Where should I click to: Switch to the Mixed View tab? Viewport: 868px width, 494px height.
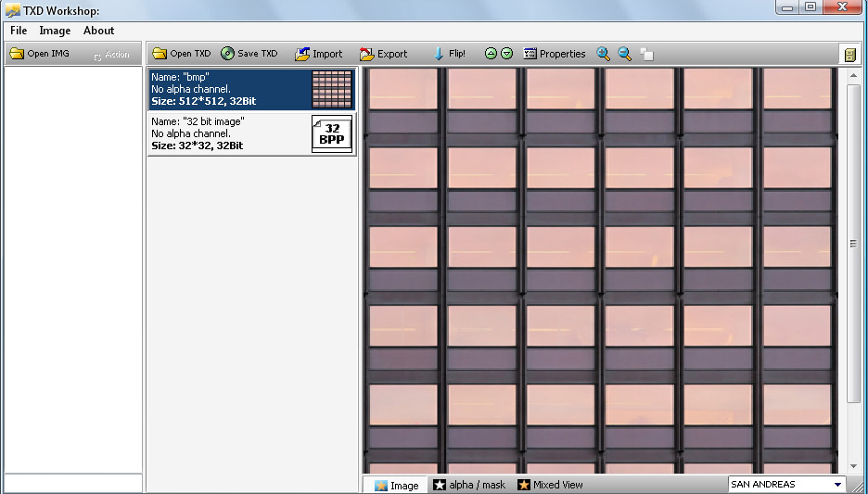coord(551,485)
